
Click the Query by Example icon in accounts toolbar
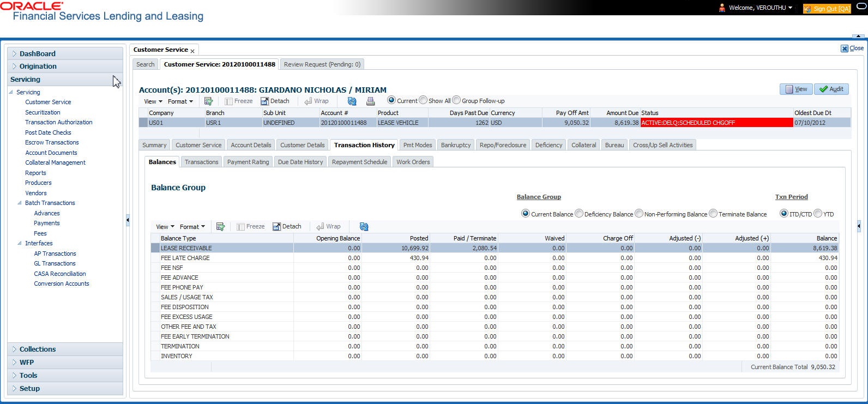208,101
